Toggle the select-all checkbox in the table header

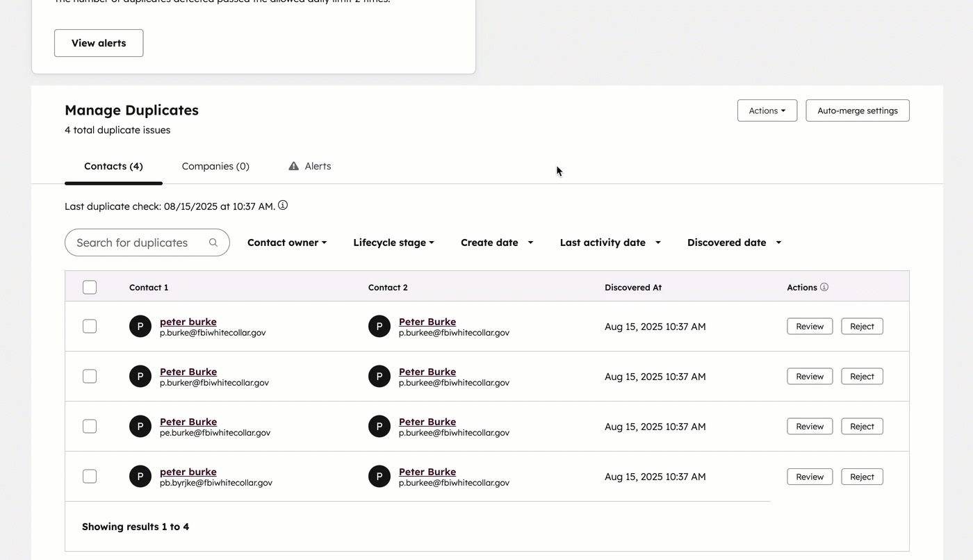click(89, 286)
